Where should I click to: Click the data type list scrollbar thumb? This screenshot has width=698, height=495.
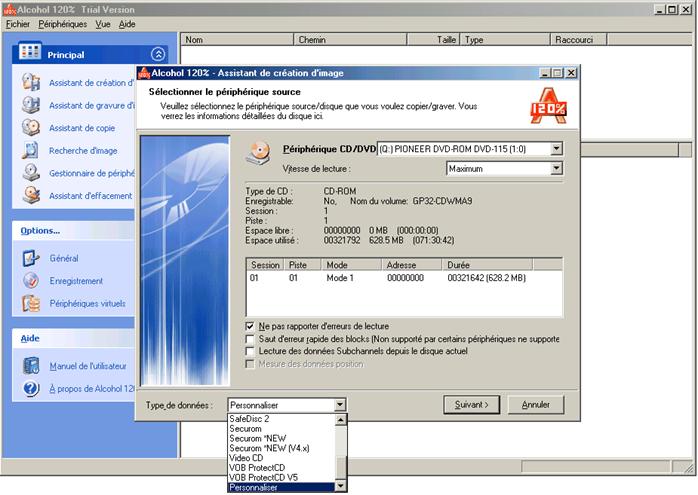[340, 468]
